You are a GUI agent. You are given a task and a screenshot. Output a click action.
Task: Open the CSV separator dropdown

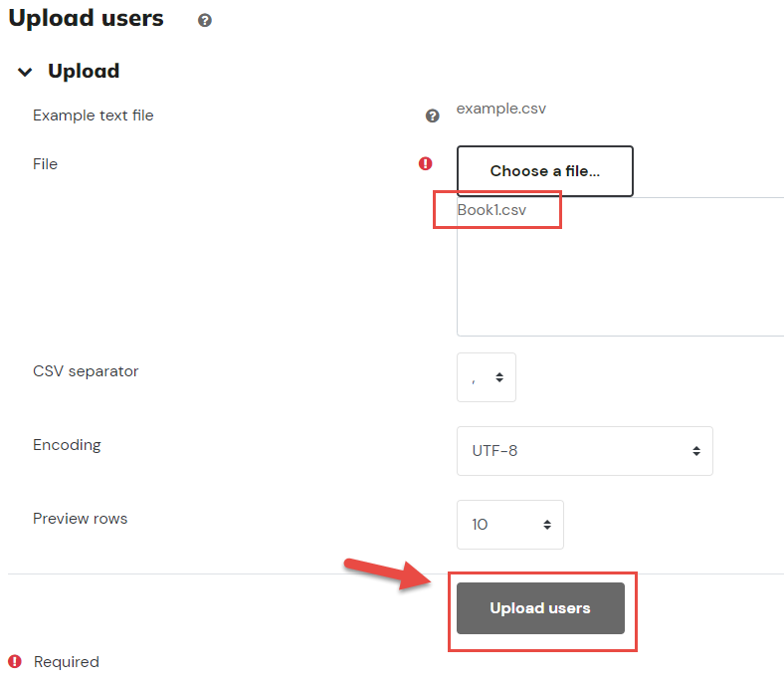pyautogui.click(x=486, y=377)
